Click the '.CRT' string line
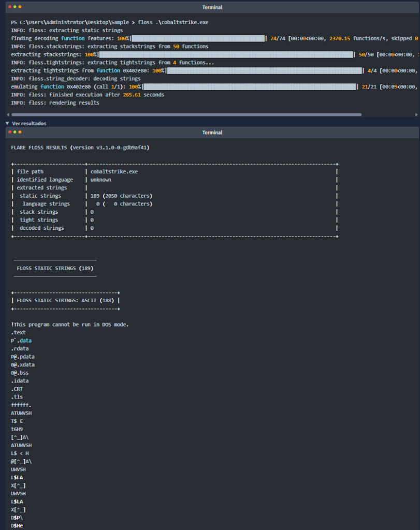 (x=17, y=389)
